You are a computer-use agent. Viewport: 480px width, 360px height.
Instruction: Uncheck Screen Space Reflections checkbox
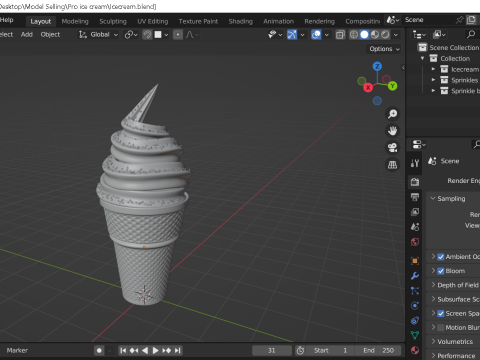point(441,314)
